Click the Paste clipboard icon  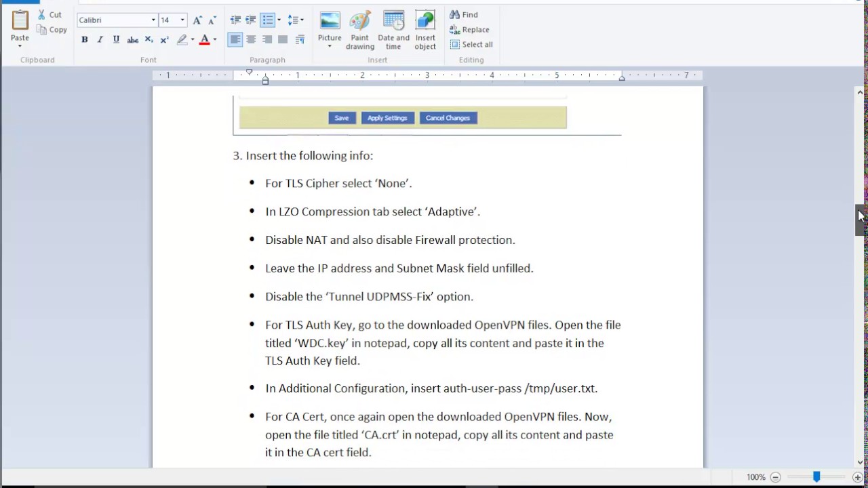pyautogui.click(x=20, y=20)
